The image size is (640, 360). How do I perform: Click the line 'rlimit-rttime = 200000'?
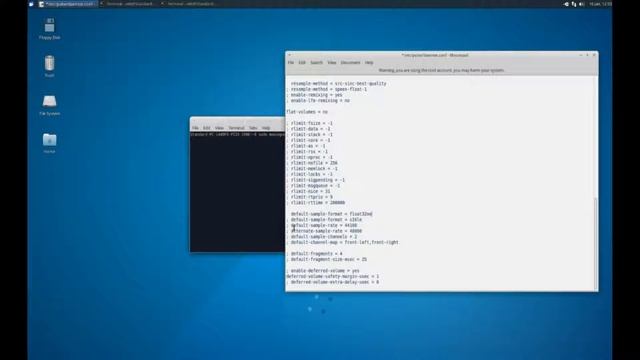pos(316,203)
